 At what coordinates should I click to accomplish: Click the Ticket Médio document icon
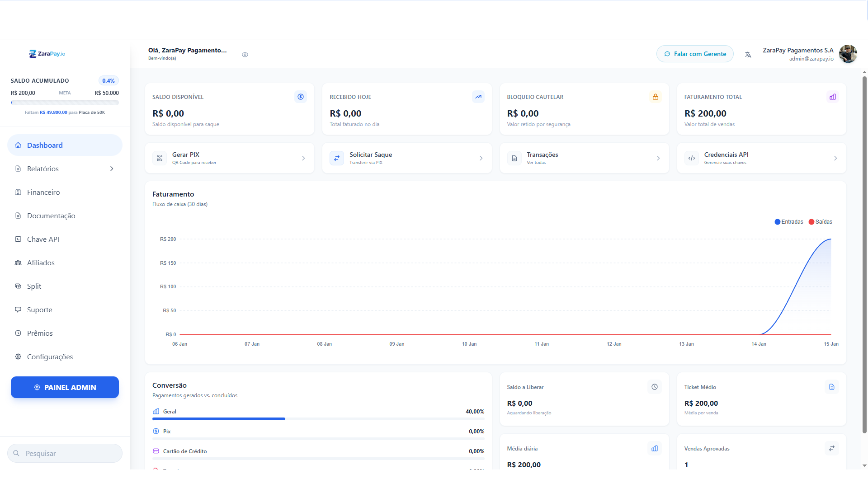[x=831, y=387]
